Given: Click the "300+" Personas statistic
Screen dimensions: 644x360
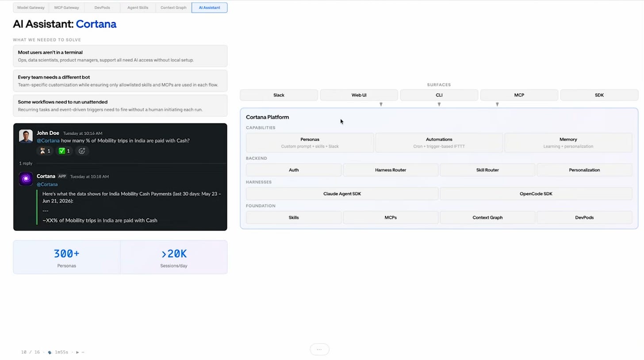Looking at the screenshot, I should pos(66,254).
